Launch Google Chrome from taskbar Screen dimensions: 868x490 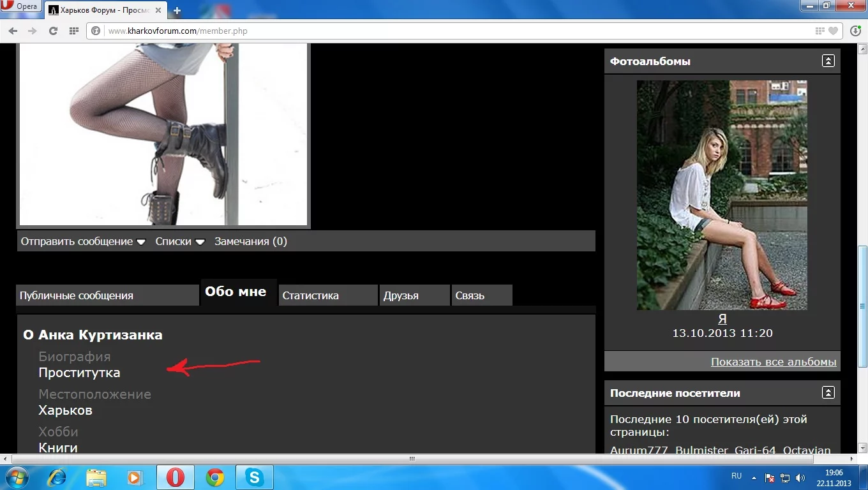[215, 478]
